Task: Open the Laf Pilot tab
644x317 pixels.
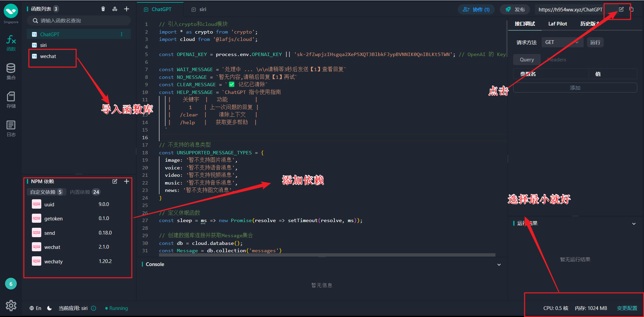Action: click(557, 23)
